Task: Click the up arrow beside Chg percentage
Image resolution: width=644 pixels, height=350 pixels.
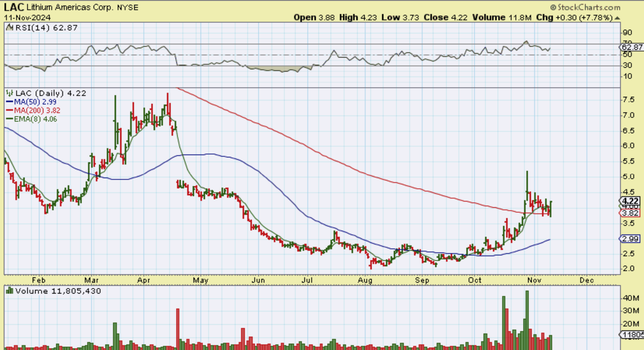Action: (617, 18)
